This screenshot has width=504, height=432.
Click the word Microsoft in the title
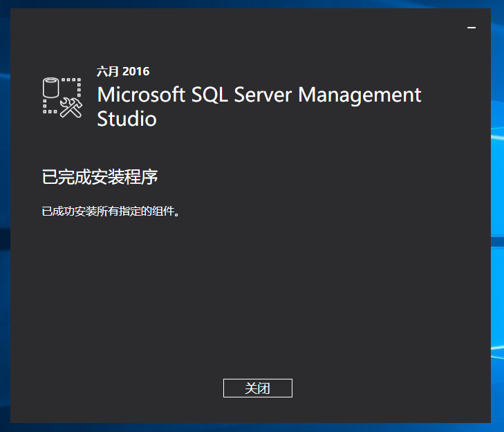coord(141,95)
